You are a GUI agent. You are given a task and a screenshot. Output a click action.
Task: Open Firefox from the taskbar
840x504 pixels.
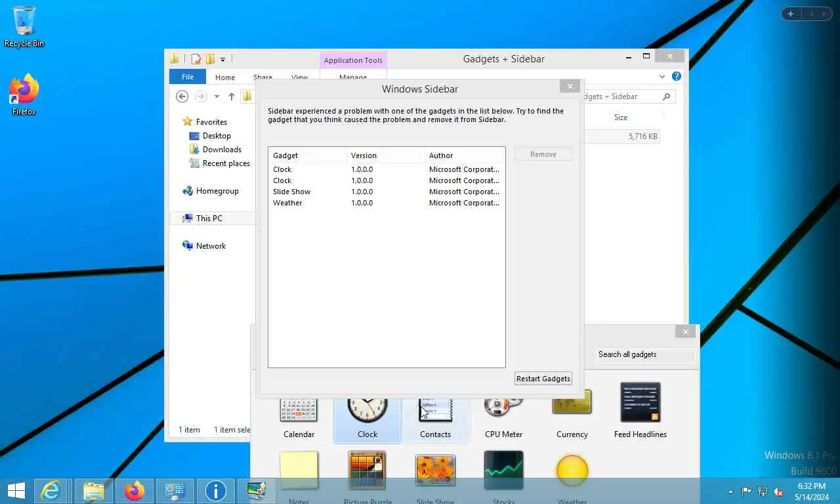point(135,491)
